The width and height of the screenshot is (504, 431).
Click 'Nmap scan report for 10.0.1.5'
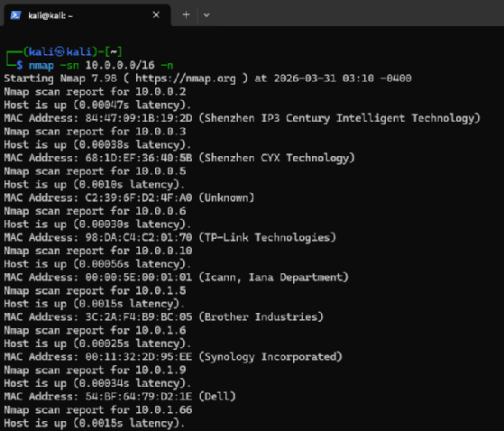click(95, 291)
